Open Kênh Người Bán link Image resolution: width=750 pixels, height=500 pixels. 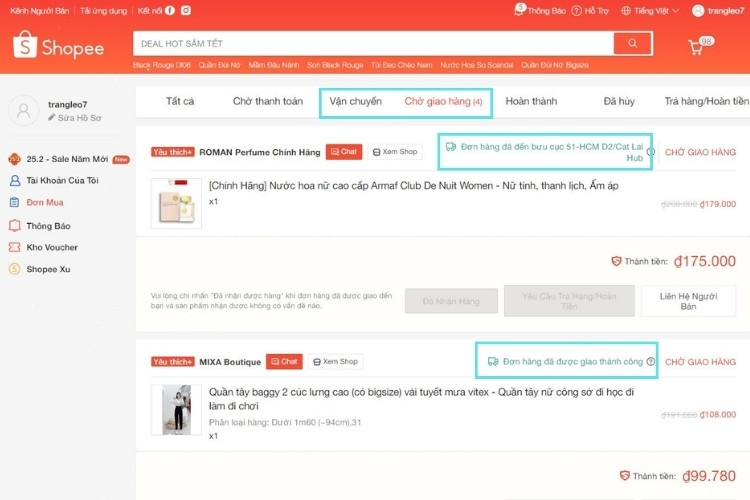click(40, 11)
